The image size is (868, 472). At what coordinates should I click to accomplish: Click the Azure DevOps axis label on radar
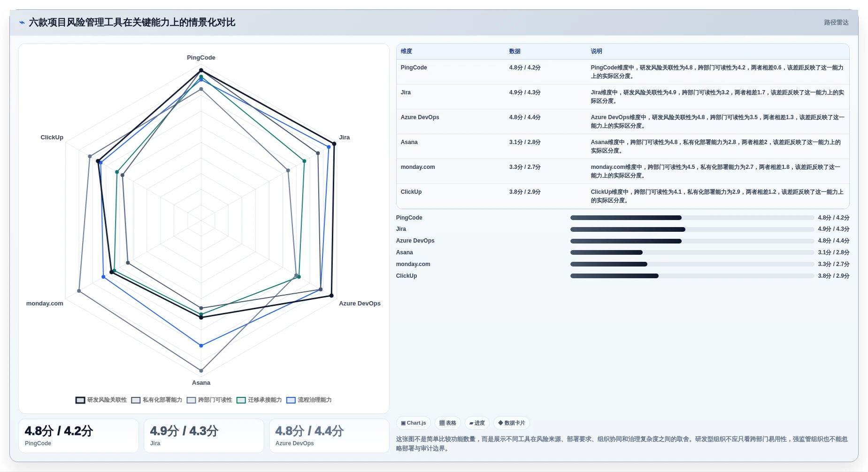[x=360, y=304]
